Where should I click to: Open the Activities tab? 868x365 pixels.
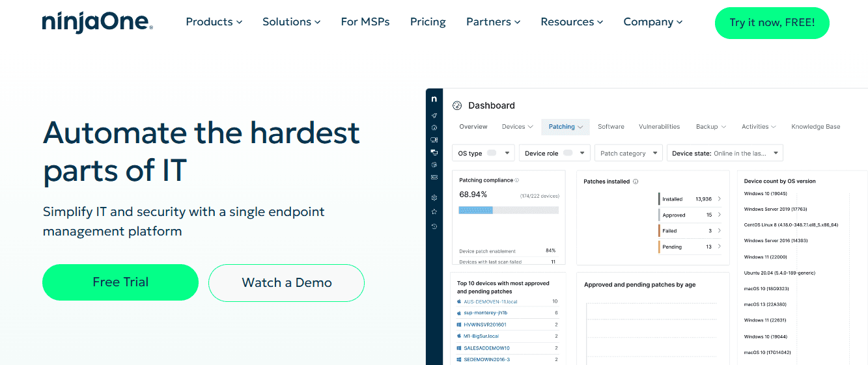759,127
